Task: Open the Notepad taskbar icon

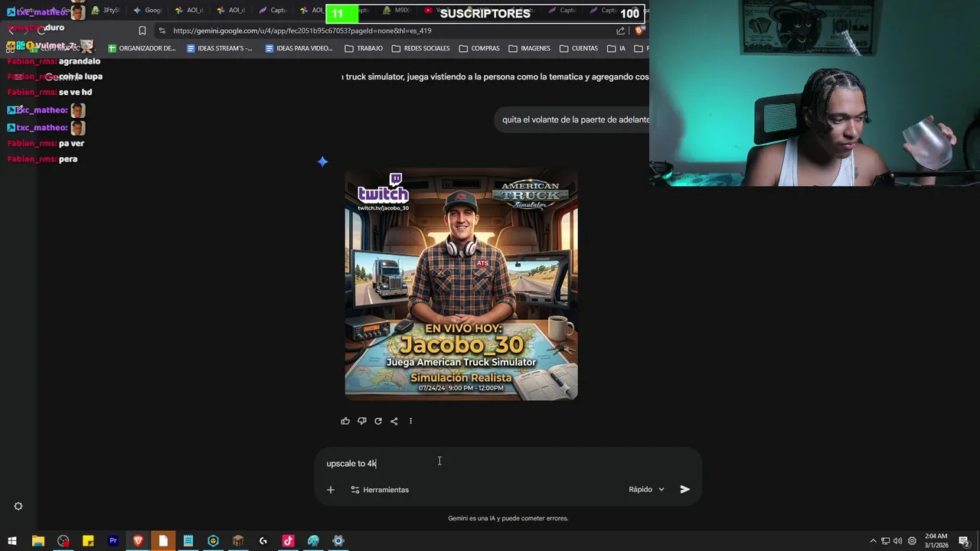Action: tap(188, 541)
